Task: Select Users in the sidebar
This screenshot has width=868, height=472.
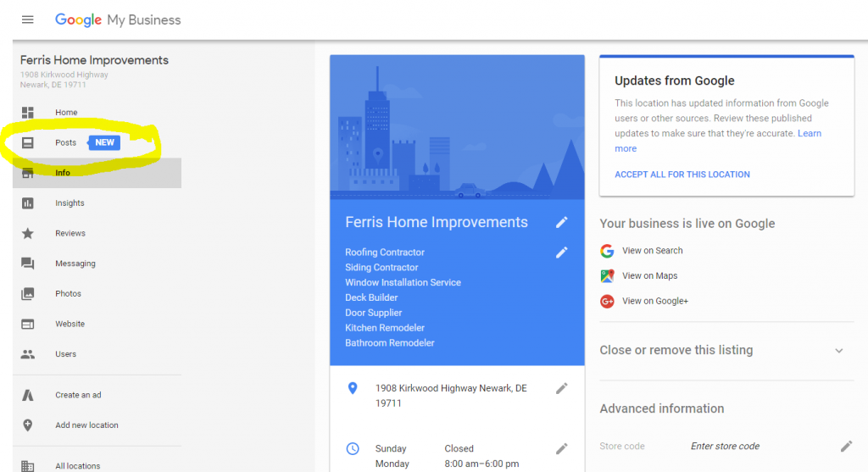Action: tap(65, 354)
